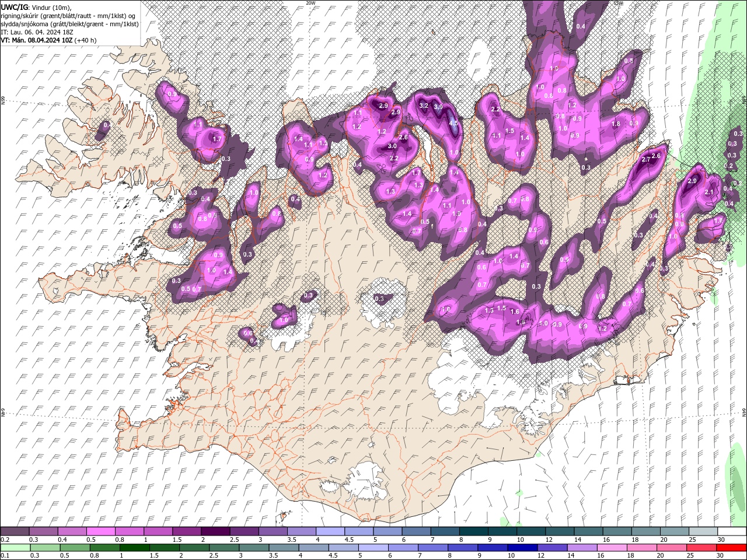Pick the deep blue 10 swatch, lower legend

(522, 548)
